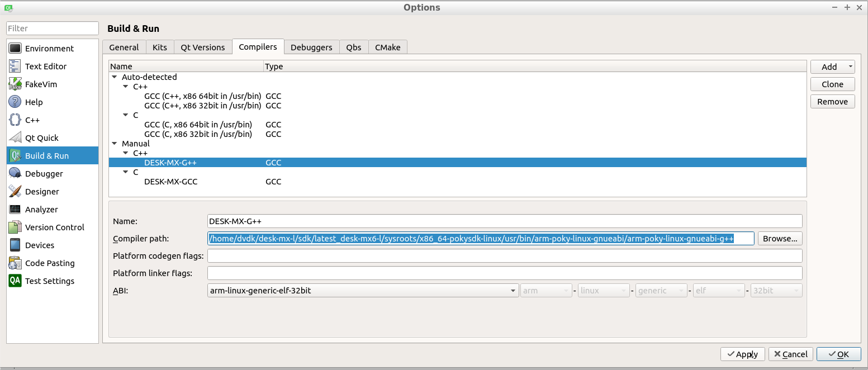The width and height of the screenshot is (868, 370).
Task: Select the Analyzer icon in sidebar
Action: (x=15, y=210)
